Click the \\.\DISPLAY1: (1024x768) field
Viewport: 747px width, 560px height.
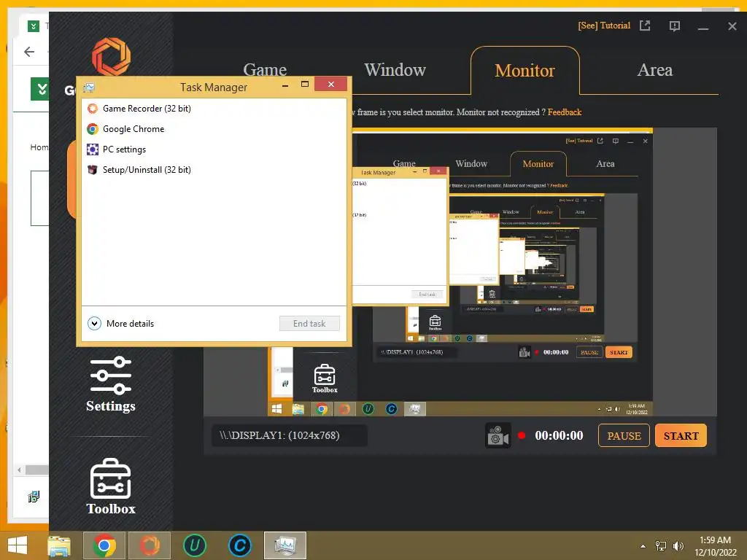click(x=289, y=436)
